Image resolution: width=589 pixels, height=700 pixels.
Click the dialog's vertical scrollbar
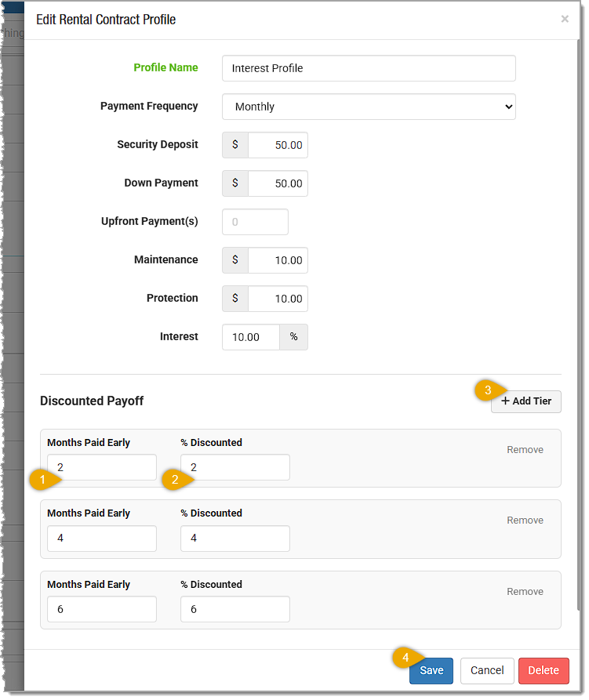[579, 325]
